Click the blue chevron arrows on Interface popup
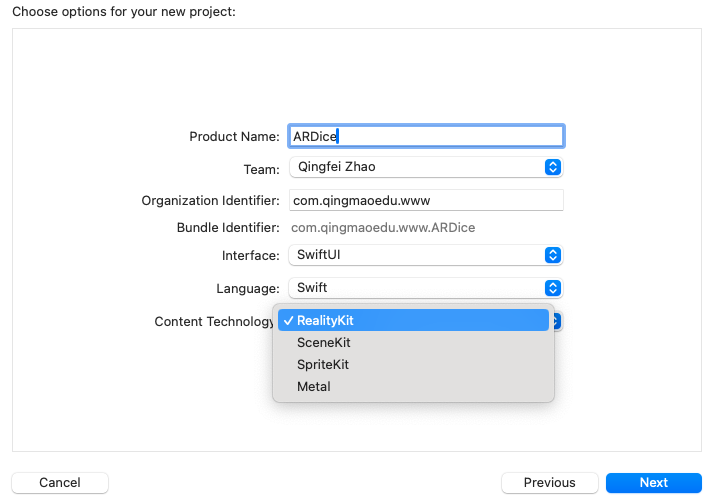Image resolution: width=713 pixels, height=504 pixels. click(552, 255)
